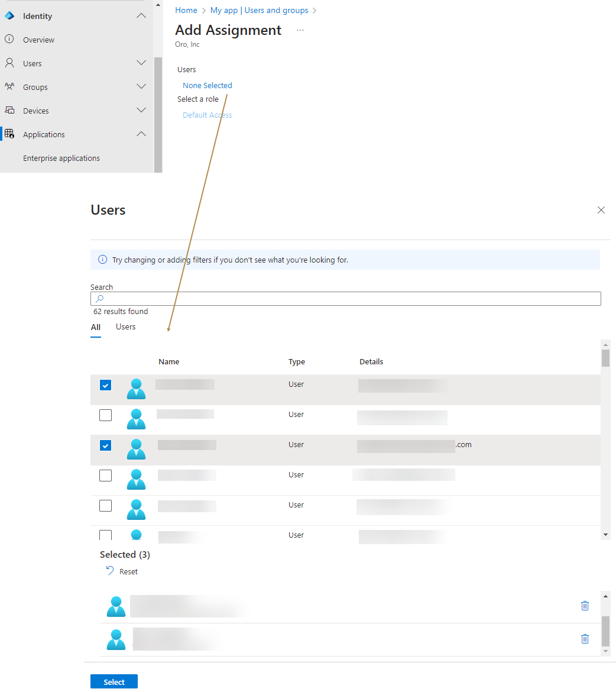
Task: Click the Devices icon in sidebar
Action: (x=9, y=111)
